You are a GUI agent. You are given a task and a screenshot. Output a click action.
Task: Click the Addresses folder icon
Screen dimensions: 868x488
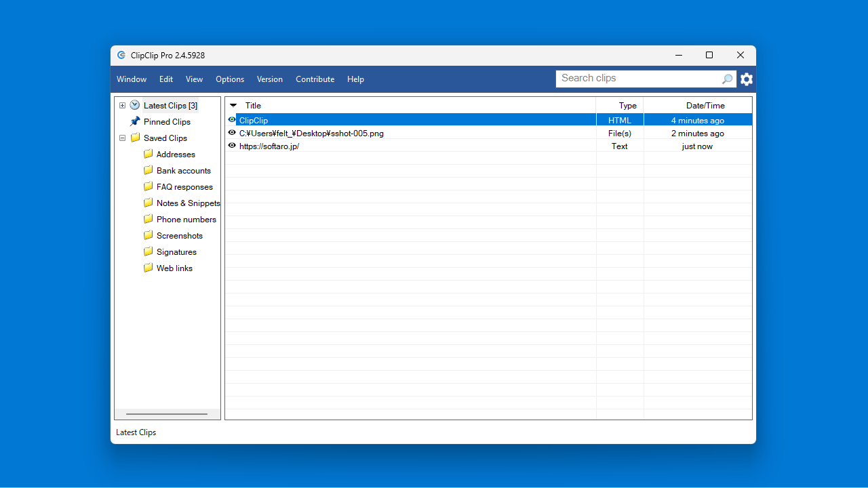pos(148,154)
